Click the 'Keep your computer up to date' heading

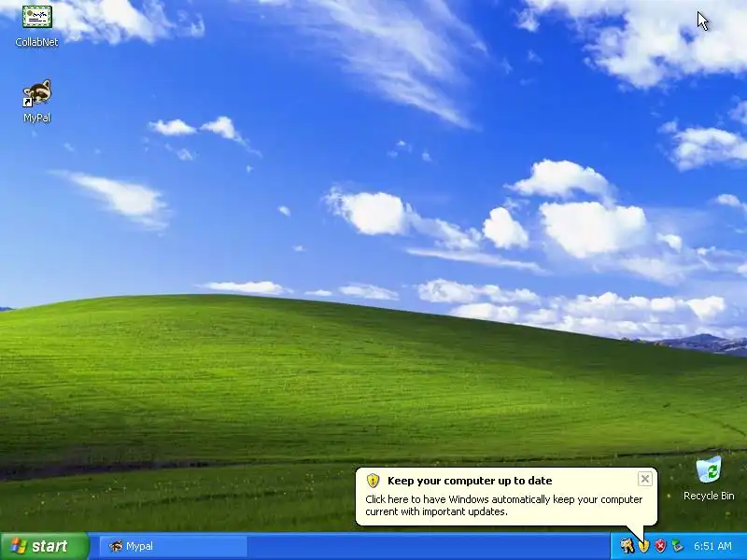tap(470, 481)
